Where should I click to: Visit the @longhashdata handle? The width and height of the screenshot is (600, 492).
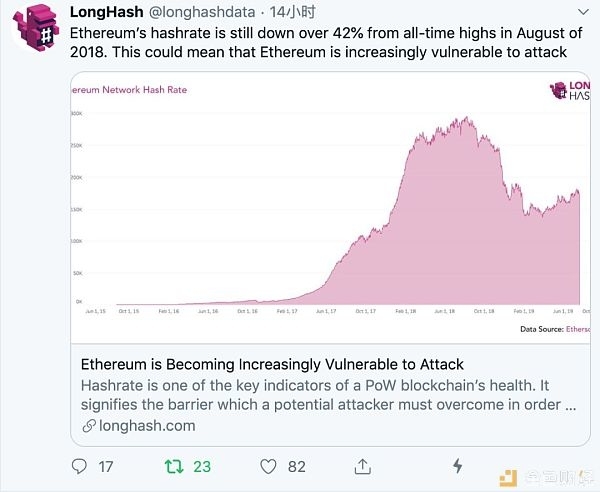click(x=202, y=12)
